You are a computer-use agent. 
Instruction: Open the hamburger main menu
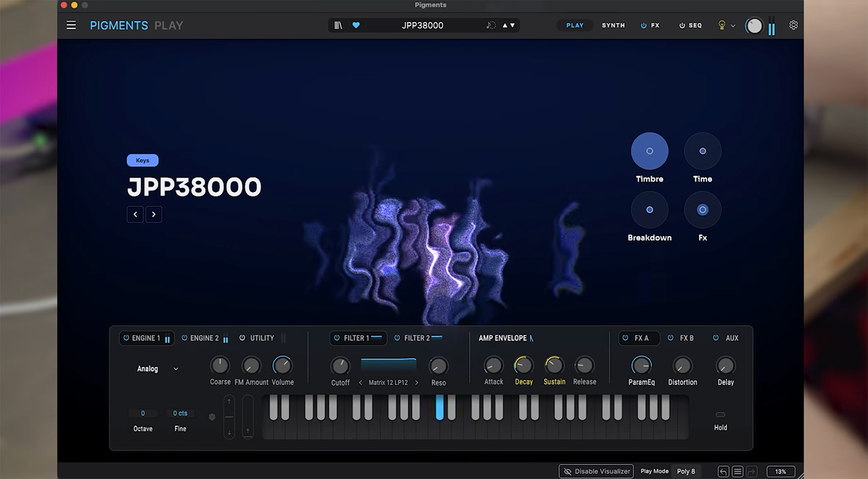point(71,25)
